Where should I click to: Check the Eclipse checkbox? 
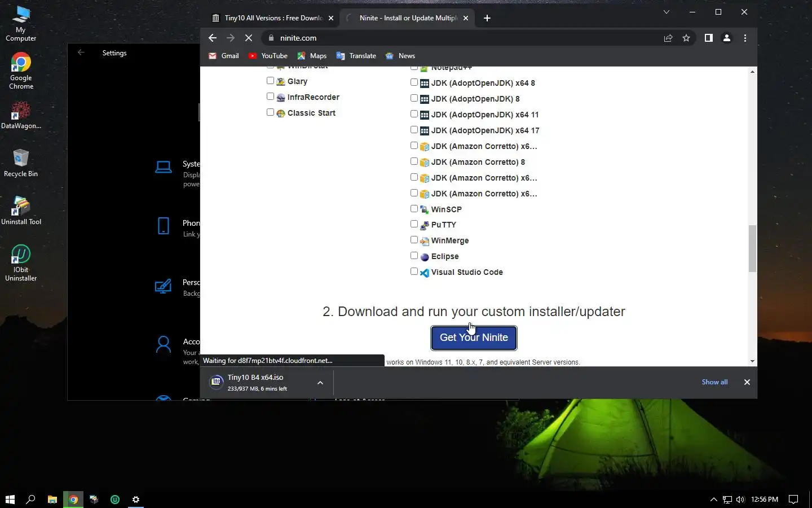(x=414, y=256)
